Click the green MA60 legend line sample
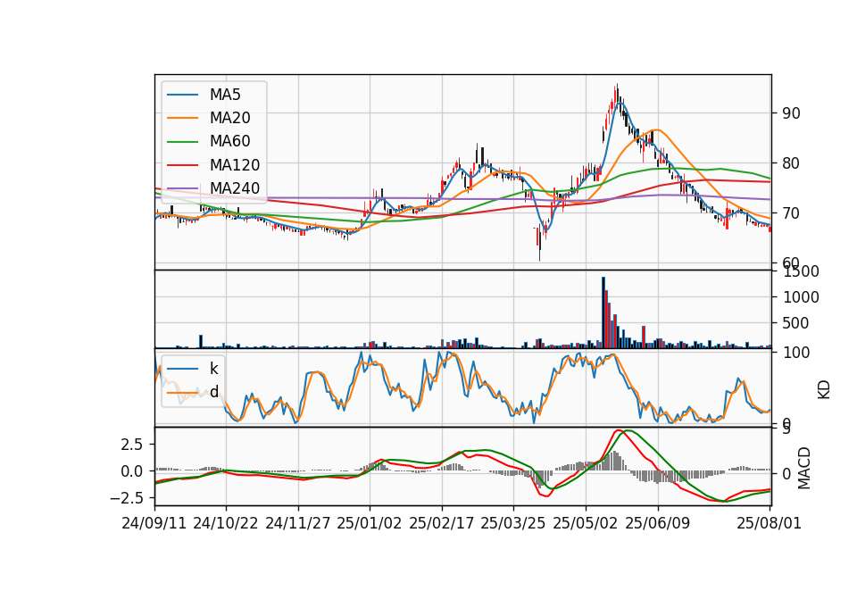Image resolution: width=857 pixels, height=616 pixels. (182, 142)
